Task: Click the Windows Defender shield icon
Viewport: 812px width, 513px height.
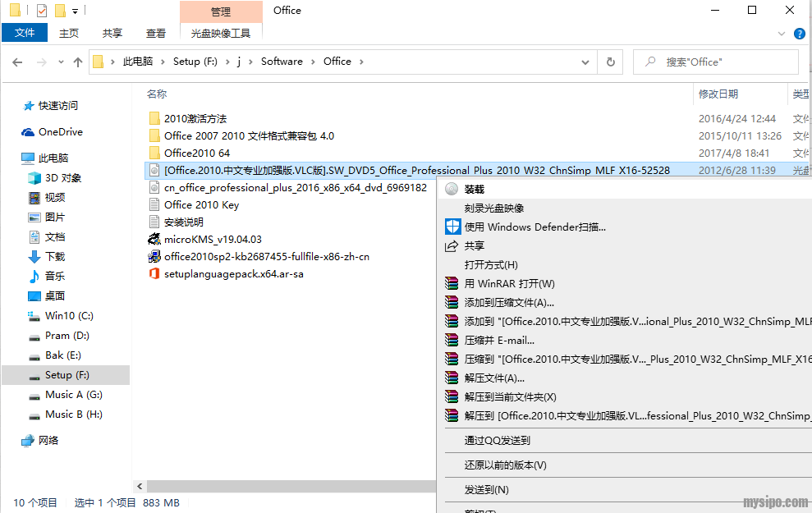Action: (x=452, y=227)
